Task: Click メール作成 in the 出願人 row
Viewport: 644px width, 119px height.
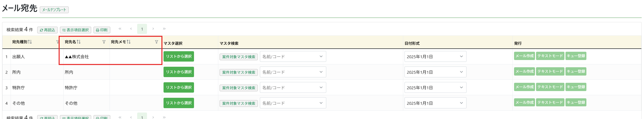Action: (x=524, y=56)
